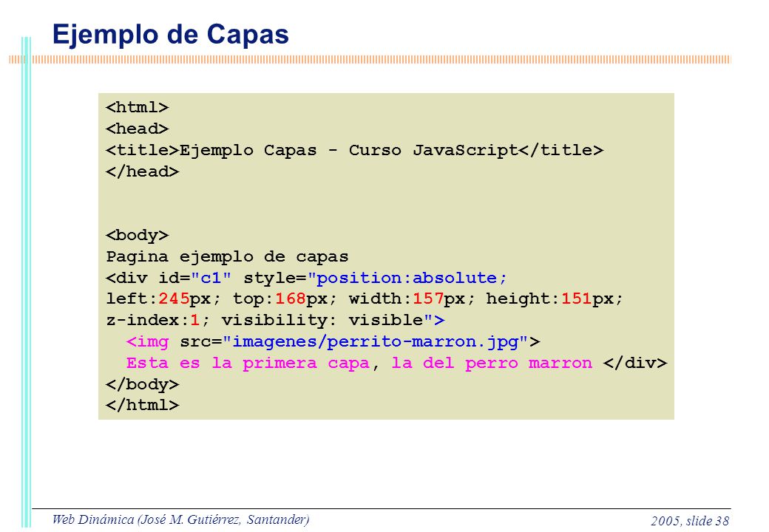Click the opening <head> tag line

138,129
